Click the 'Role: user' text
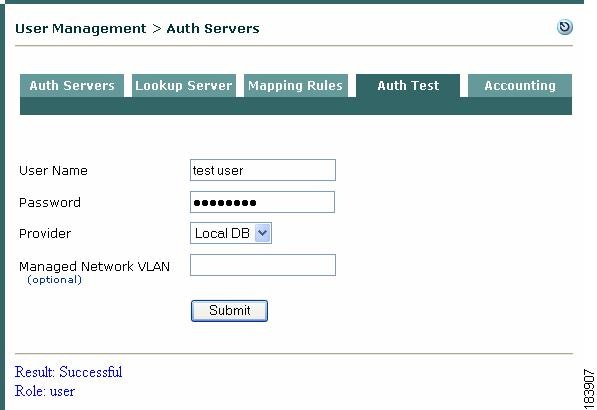Screen dimensions: 597x410 pyautogui.click(x=45, y=391)
